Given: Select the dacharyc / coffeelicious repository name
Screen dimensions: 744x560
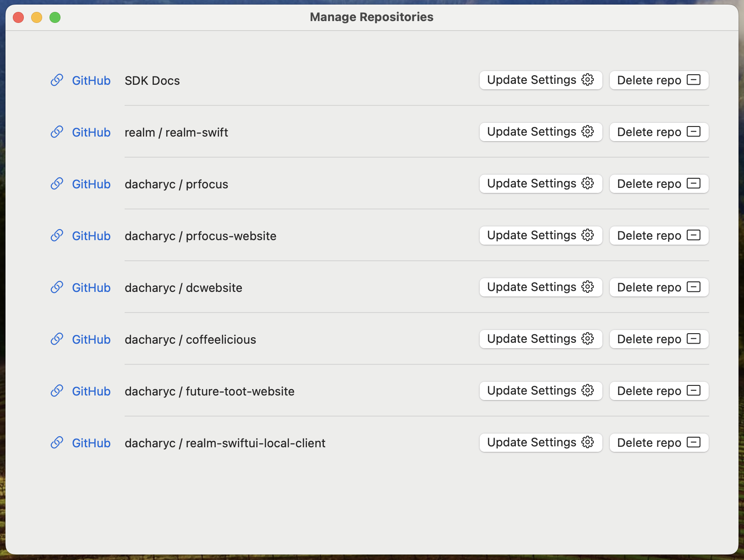Looking at the screenshot, I should pyautogui.click(x=190, y=340).
